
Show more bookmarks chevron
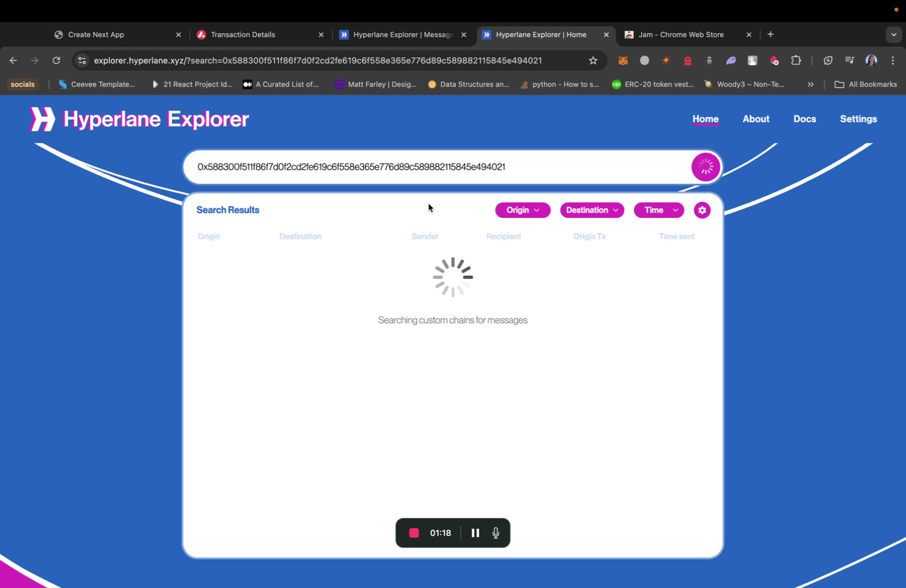click(x=811, y=84)
